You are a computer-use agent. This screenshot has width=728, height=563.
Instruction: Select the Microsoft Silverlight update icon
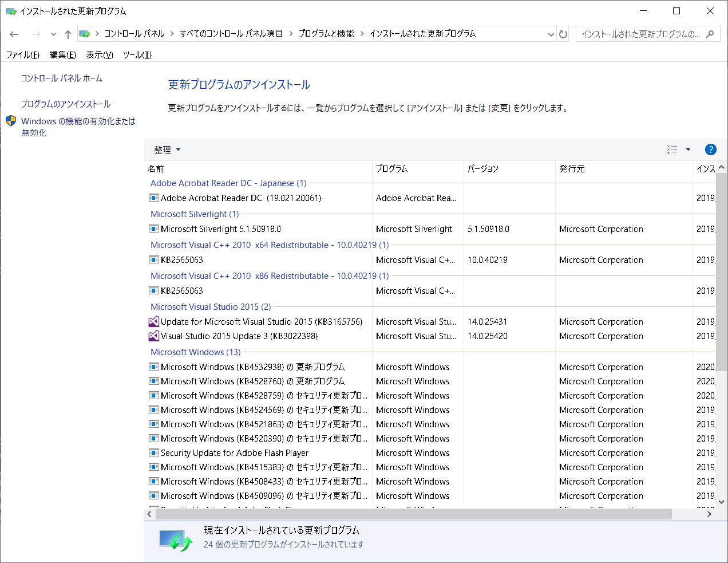coord(153,229)
